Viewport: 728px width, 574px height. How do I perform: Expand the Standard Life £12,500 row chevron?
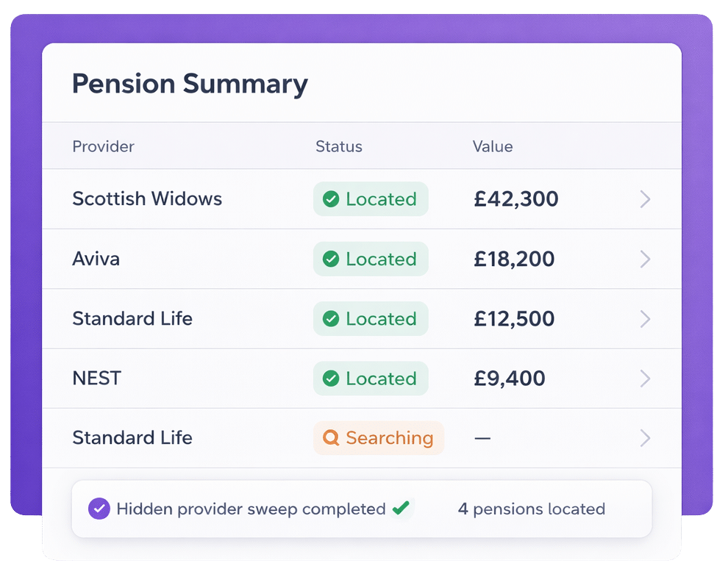pyautogui.click(x=645, y=319)
